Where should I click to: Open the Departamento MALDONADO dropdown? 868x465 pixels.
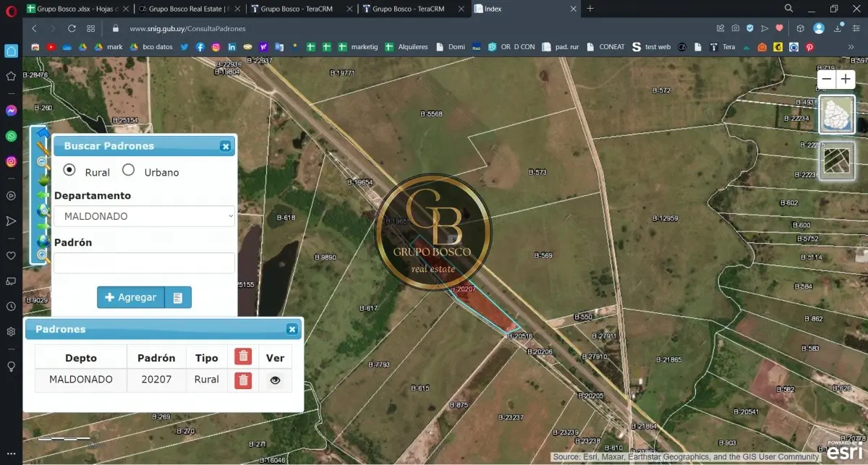(145, 216)
